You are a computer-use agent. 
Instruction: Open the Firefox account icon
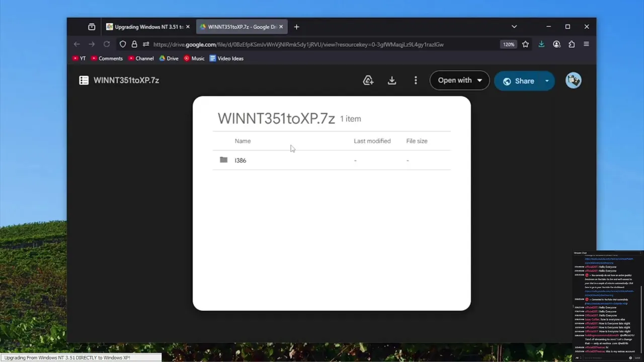click(x=556, y=44)
